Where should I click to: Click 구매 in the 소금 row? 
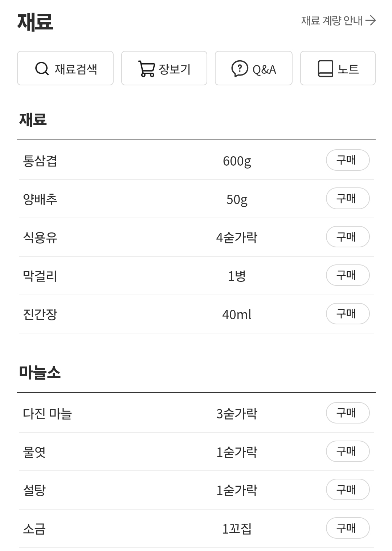point(347,528)
